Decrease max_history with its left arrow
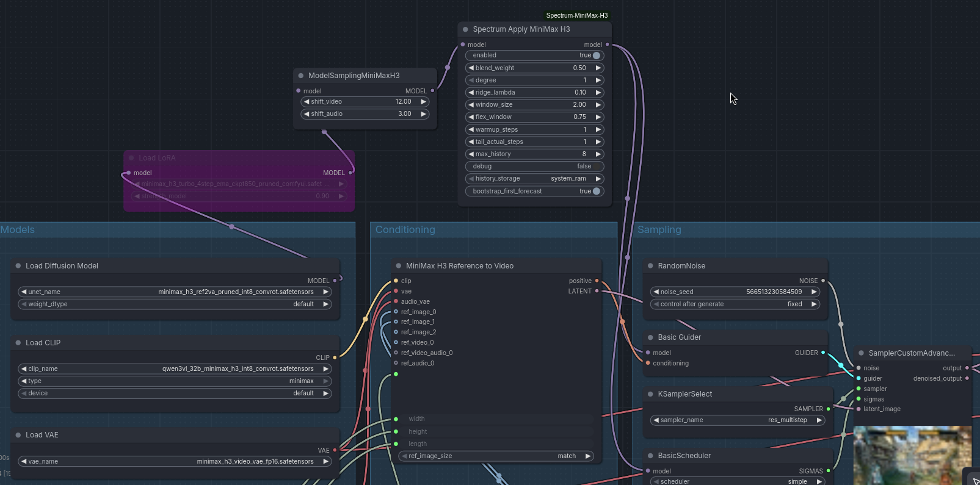 point(471,154)
